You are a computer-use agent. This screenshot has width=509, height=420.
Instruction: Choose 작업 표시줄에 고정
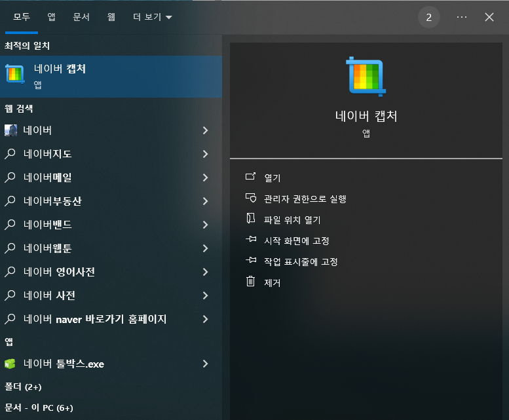[301, 261]
